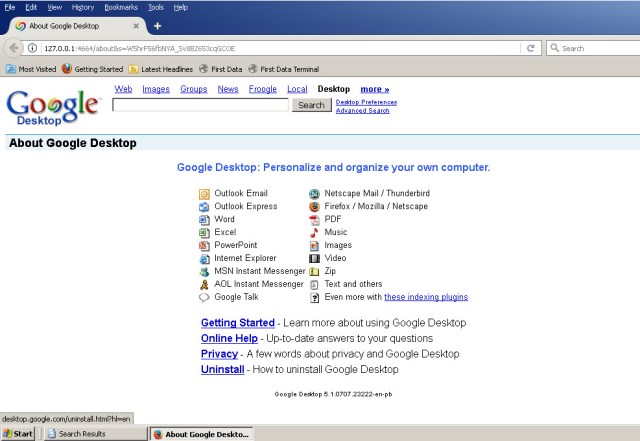Click the Outlook Express icon
The height and width of the screenshot is (441, 640).
pyautogui.click(x=204, y=207)
